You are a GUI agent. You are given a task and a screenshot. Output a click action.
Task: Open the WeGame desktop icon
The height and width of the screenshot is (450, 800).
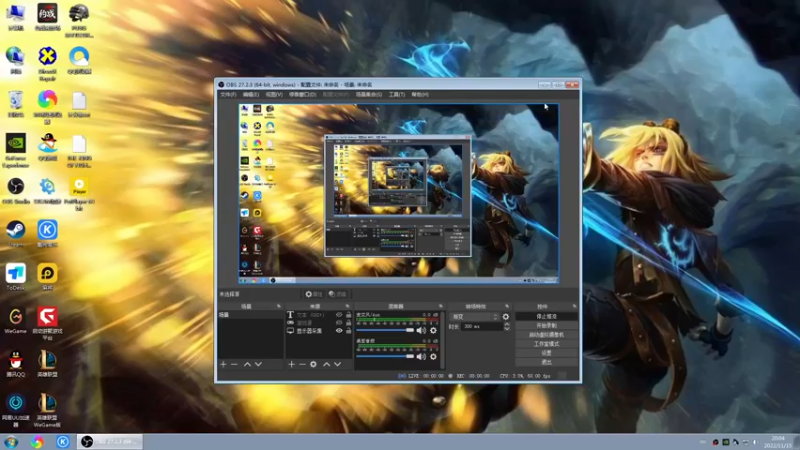pos(16,320)
